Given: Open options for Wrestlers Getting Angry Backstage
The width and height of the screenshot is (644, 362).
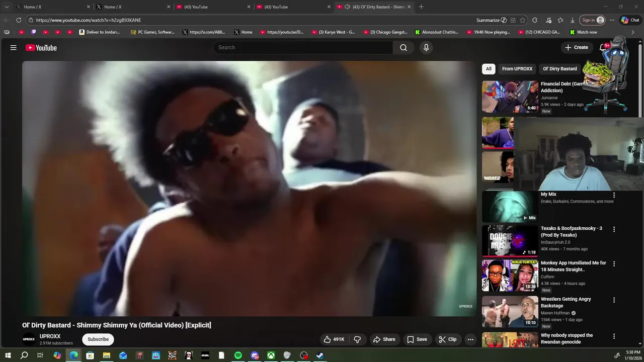Looking at the screenshot, I should 614,300.
